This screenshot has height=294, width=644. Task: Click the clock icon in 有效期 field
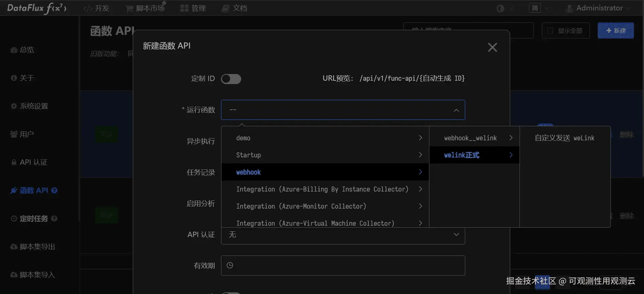pyautogui.click(x=230, y=266)
